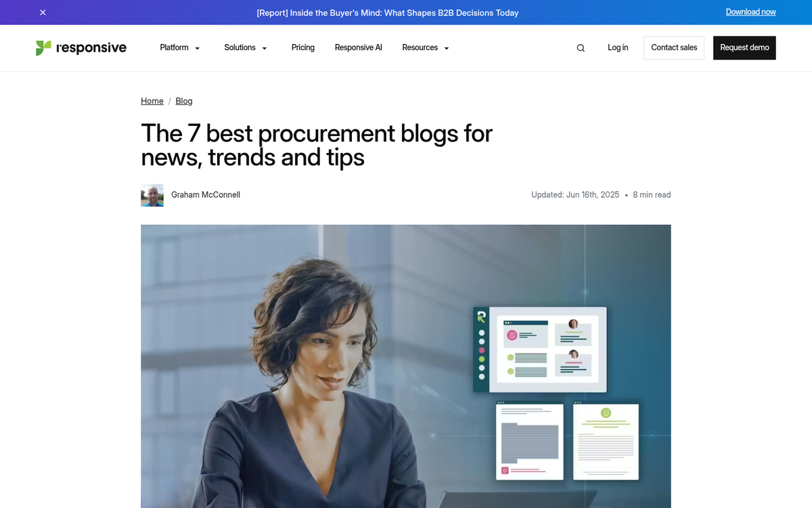Click the Request demo button

744,47
